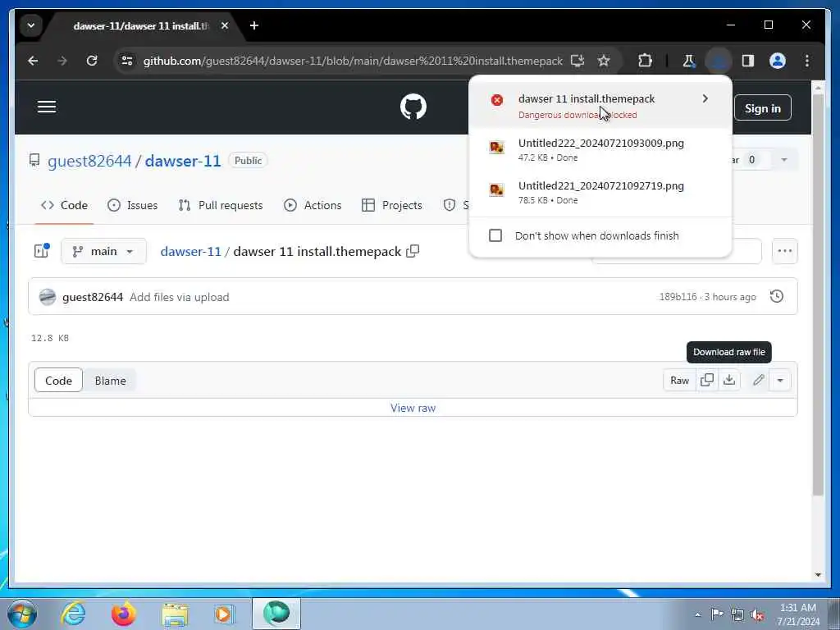Open more file actions ellipsis button
The height and width of the screenshot is (630, 840).
click(x=784, y=251)
